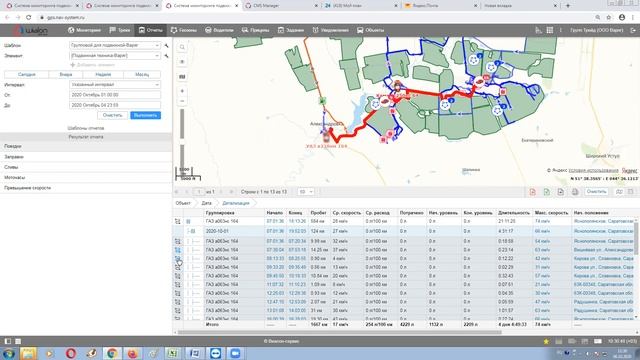Screen dimensions: 640x360
Task: Open the Мониторинг section in top navigation
Action: [84, 30]
